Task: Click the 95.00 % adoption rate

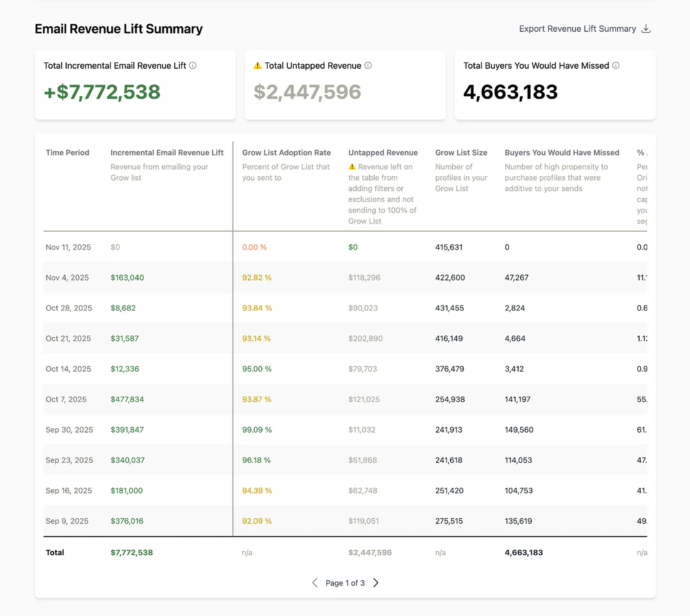Action: pos(257,369)
